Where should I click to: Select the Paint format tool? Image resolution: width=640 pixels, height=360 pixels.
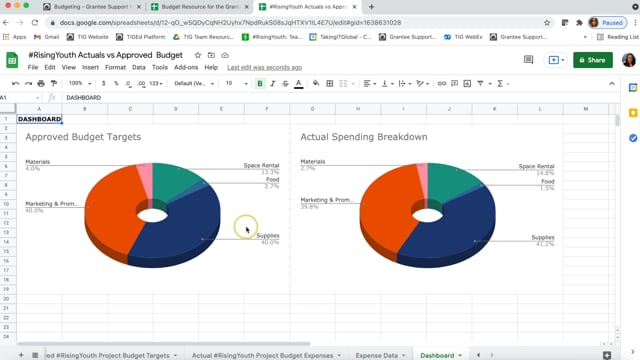pyautogui.click(x=53, y=84)
